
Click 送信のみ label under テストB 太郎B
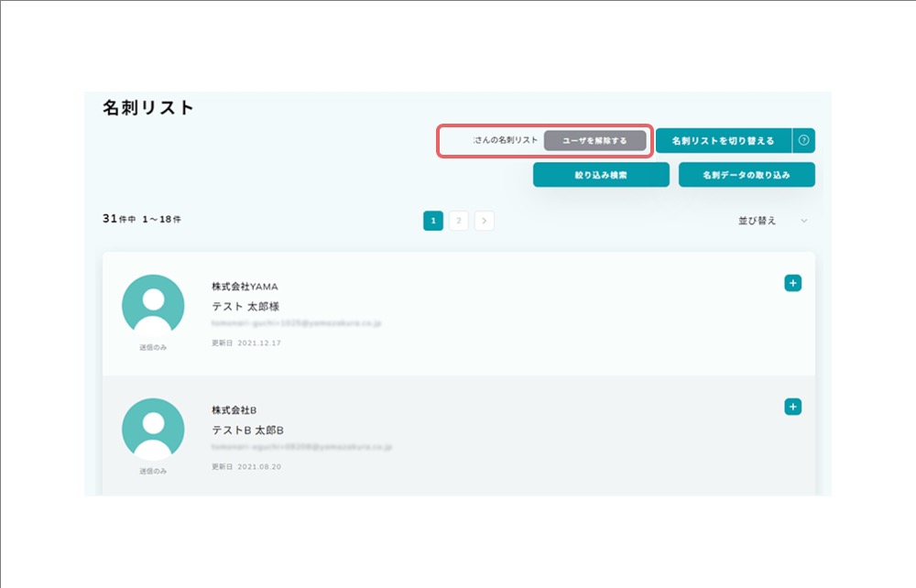[153, 471]
